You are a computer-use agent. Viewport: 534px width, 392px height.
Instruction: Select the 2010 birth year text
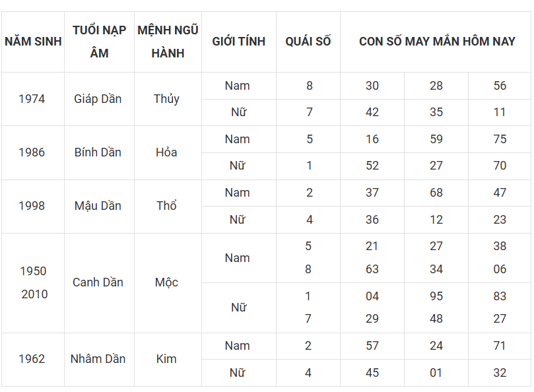(34, 294)
